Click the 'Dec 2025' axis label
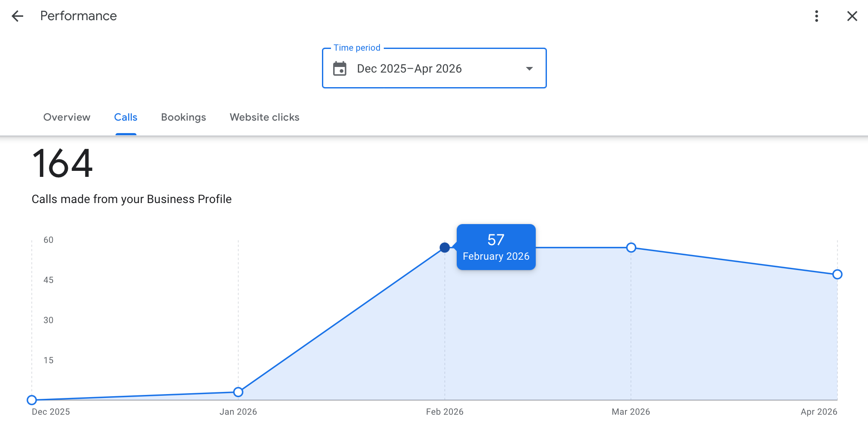Viewport: 868px width, 431px height. click(51, 412)
